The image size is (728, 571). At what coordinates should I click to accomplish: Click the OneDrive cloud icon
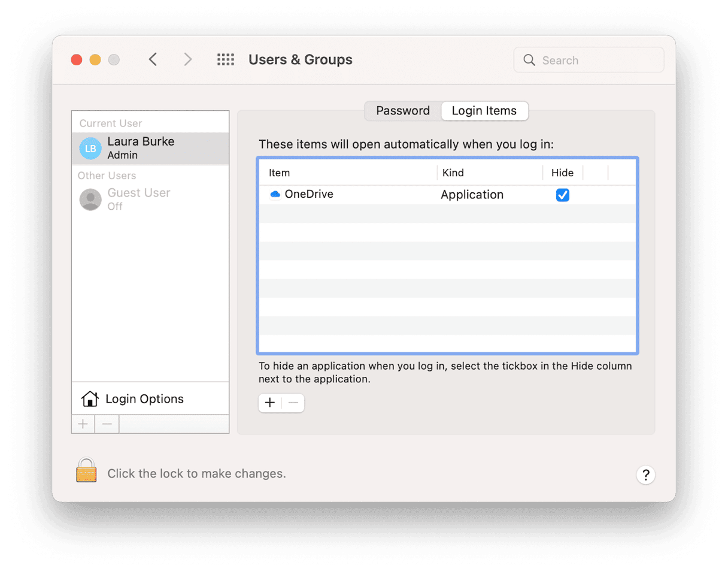[274, 194]
